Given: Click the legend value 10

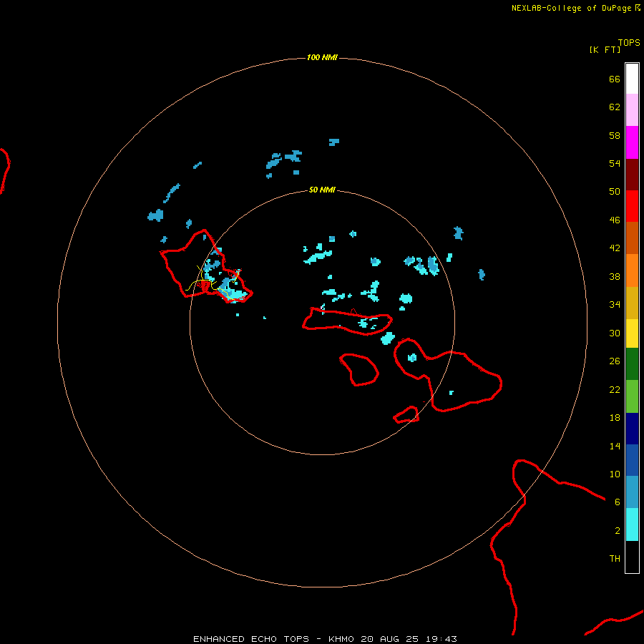Looking at the screenshot, I should point(615,474).
